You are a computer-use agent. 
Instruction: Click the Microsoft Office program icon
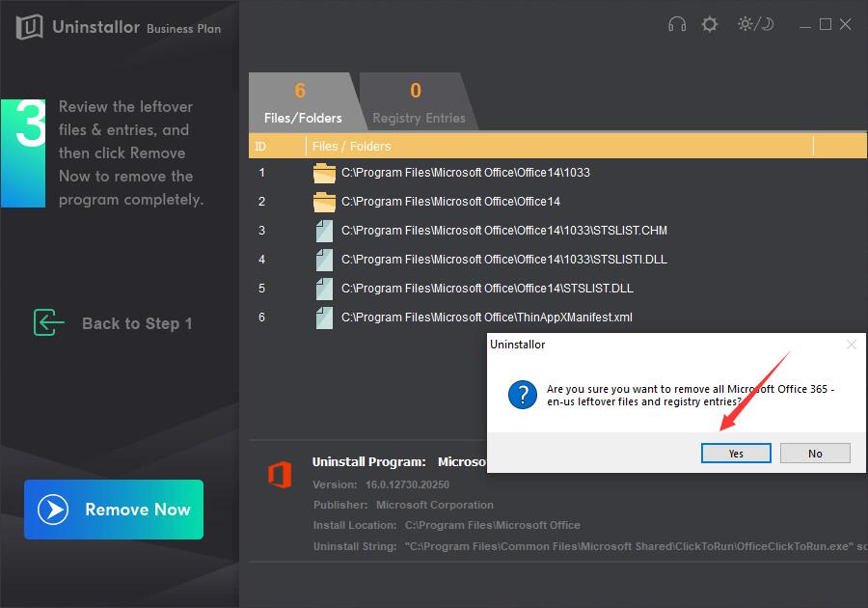(x=280, y=475)
